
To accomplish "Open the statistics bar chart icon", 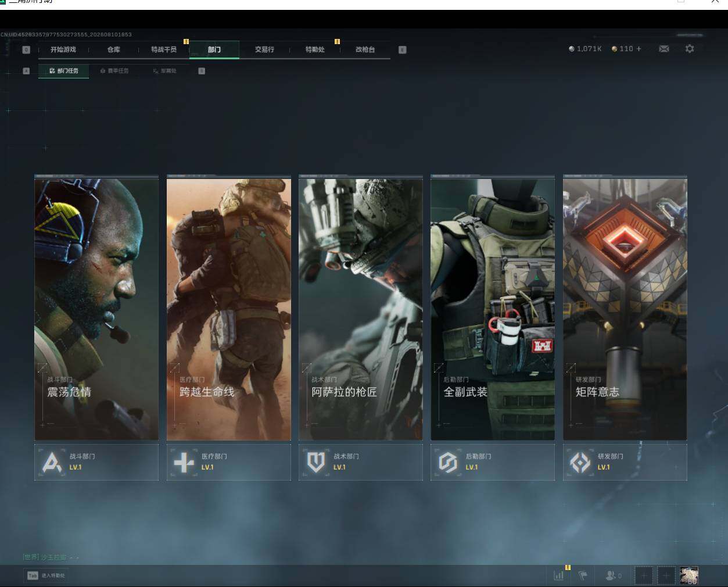I will click(558, 575).
